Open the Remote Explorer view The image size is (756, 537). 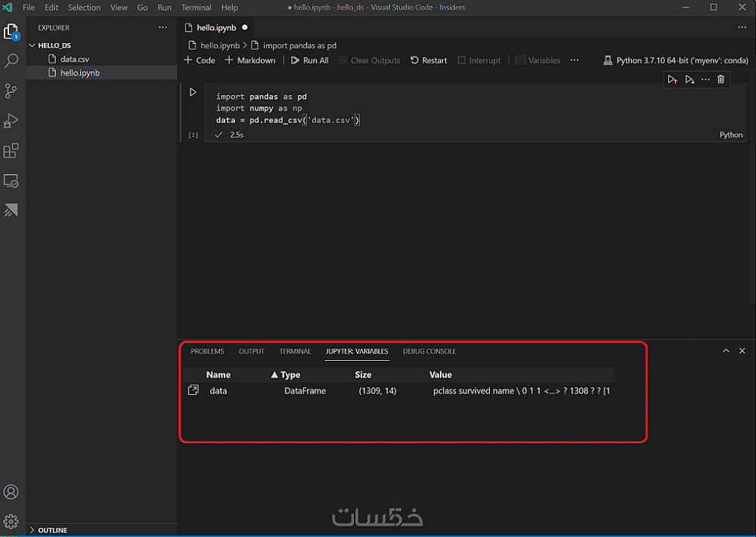click(x=11, y=181)
